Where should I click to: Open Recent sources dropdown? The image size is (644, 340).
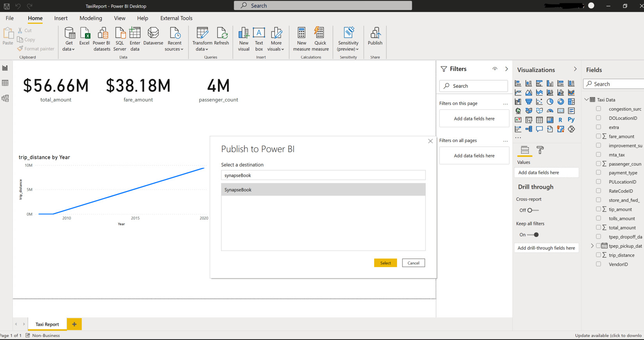174,39
